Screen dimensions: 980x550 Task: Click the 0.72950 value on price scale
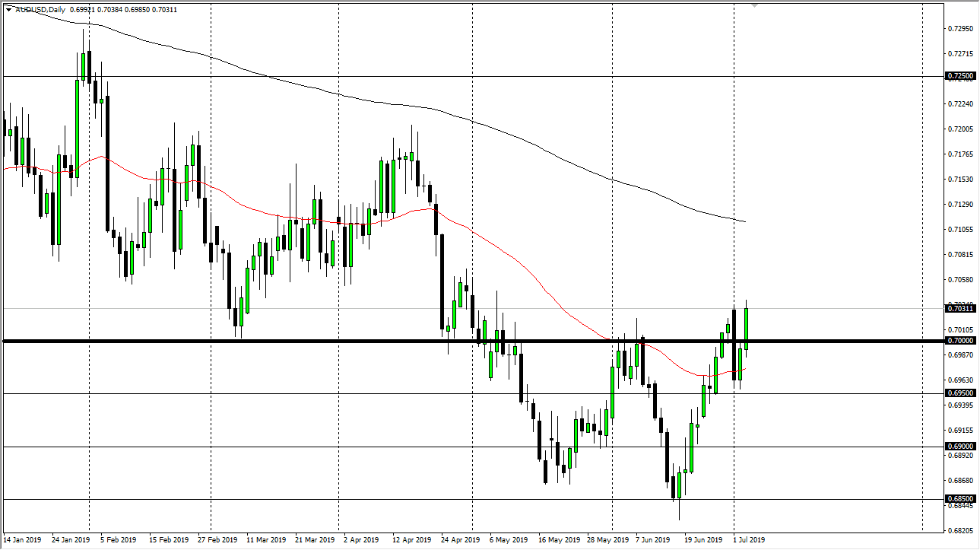[960, 29]
